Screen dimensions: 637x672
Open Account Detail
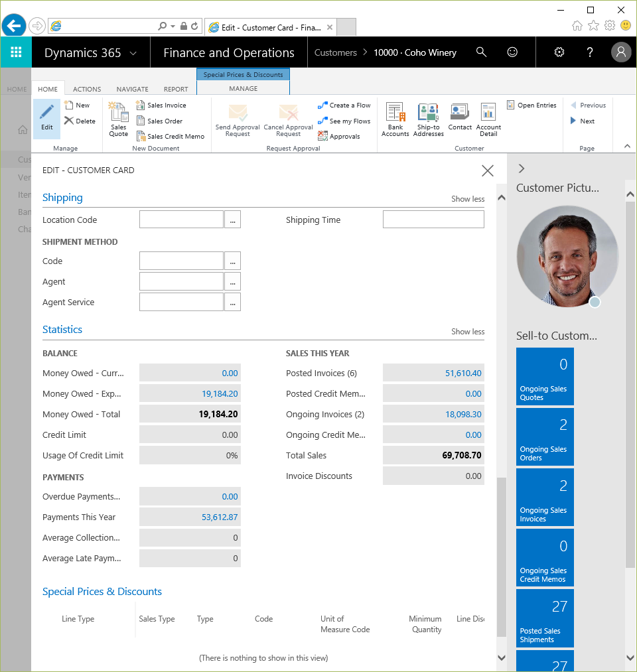pos(488,119)
